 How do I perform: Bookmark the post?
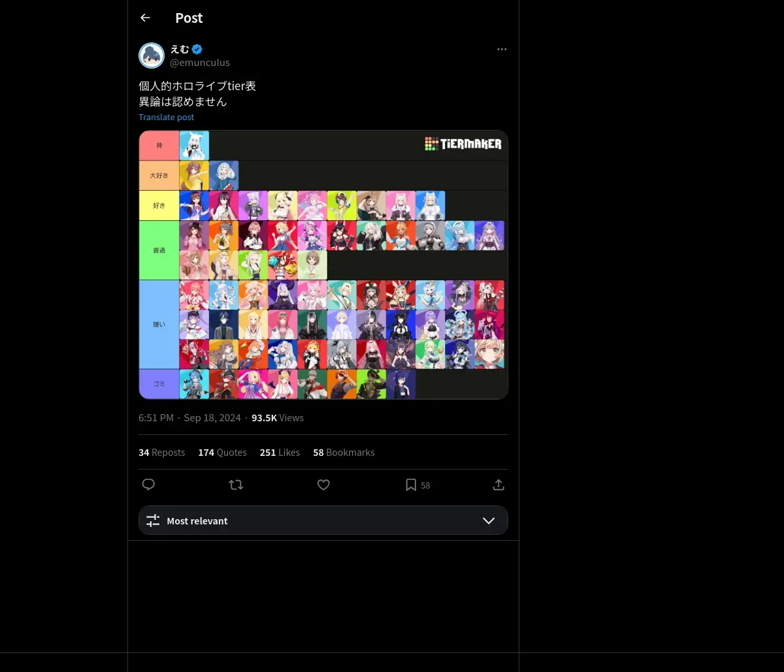[x=411, y=485]
